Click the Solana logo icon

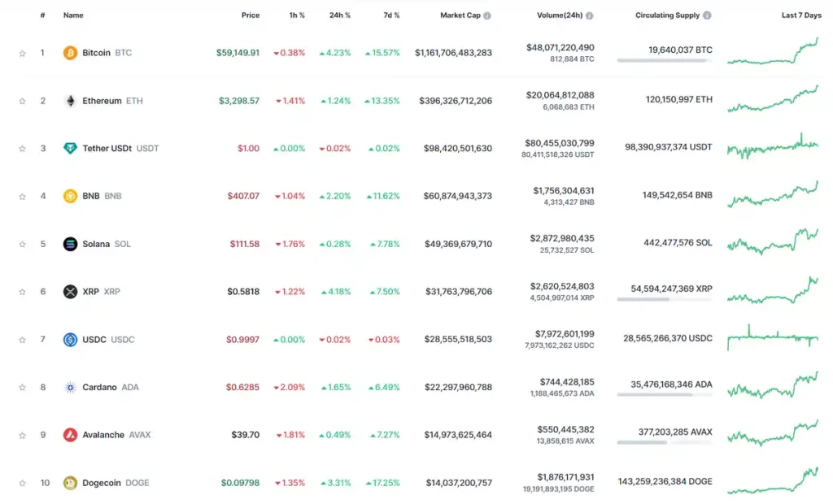tap(71, 244)
